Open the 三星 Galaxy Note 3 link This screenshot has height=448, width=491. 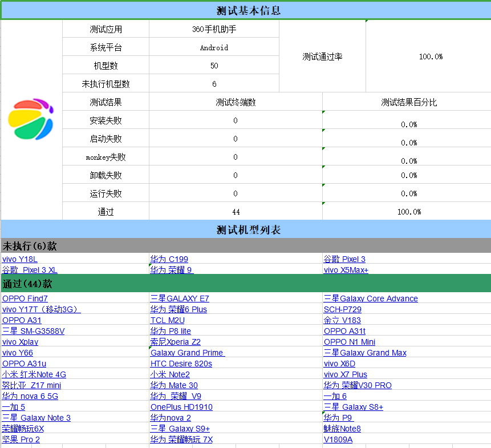point(36,418)
